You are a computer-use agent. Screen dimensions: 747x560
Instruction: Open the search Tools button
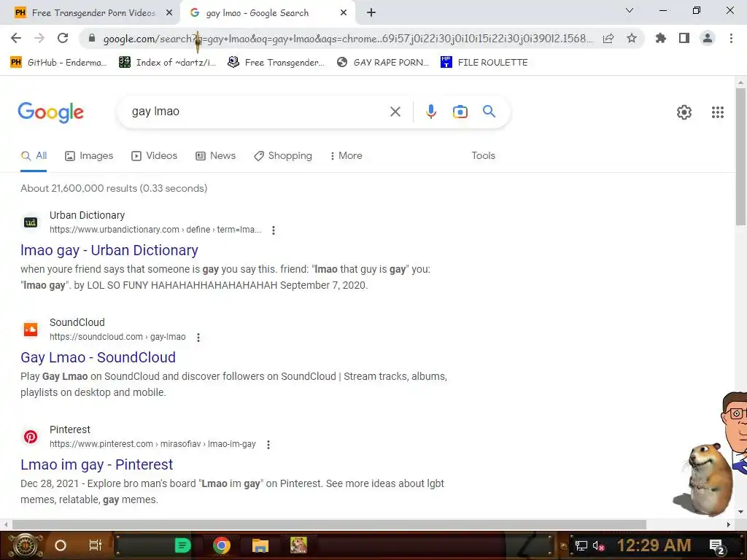(483, 156)
